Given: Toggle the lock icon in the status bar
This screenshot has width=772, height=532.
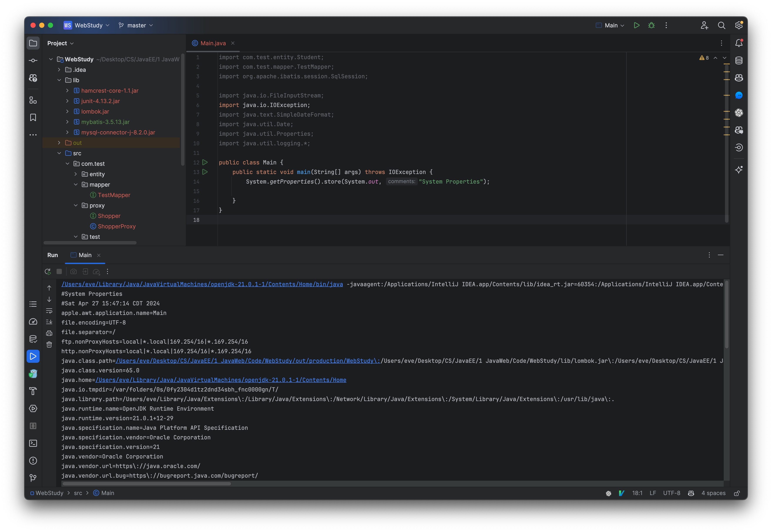Looking at the screenshot, I should coord(737,493).
